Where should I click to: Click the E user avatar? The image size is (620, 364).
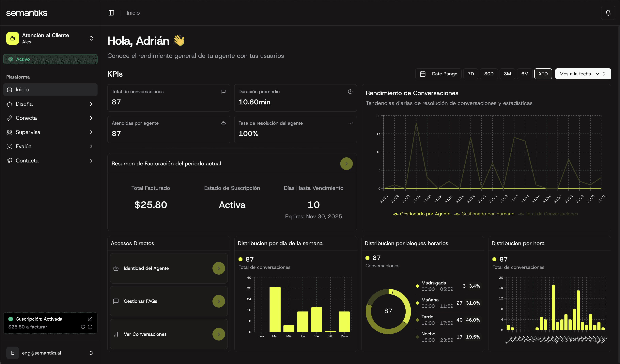[13, 353]
